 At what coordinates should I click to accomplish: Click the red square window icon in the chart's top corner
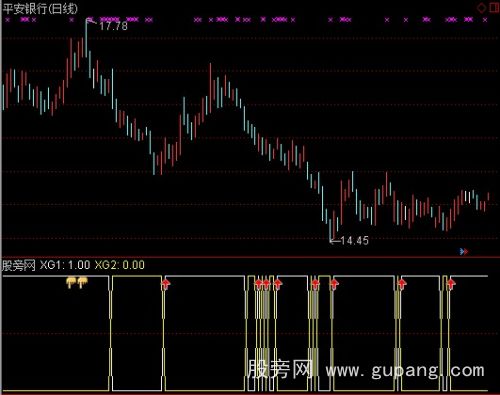[495, 7]
